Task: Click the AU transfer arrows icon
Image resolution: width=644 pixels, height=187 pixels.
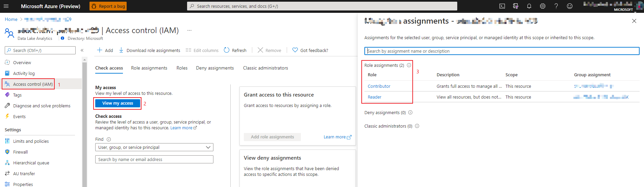Action: [7, 173]
